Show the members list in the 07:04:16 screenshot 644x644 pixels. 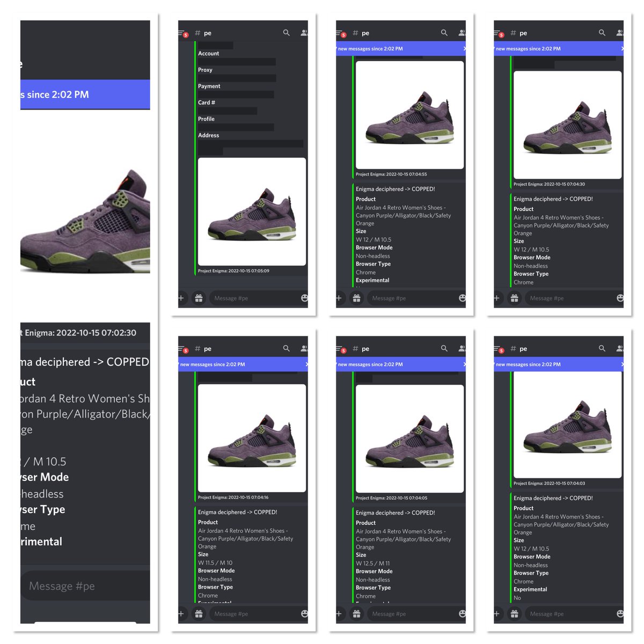pyautogui.click(x=304, y=348)
